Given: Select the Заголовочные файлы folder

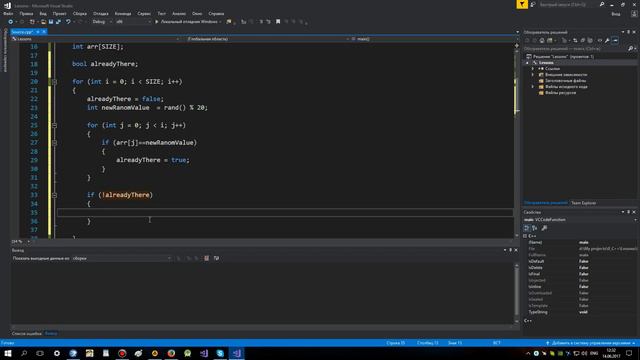Looking at the screenshot, I should click(565, 80).
